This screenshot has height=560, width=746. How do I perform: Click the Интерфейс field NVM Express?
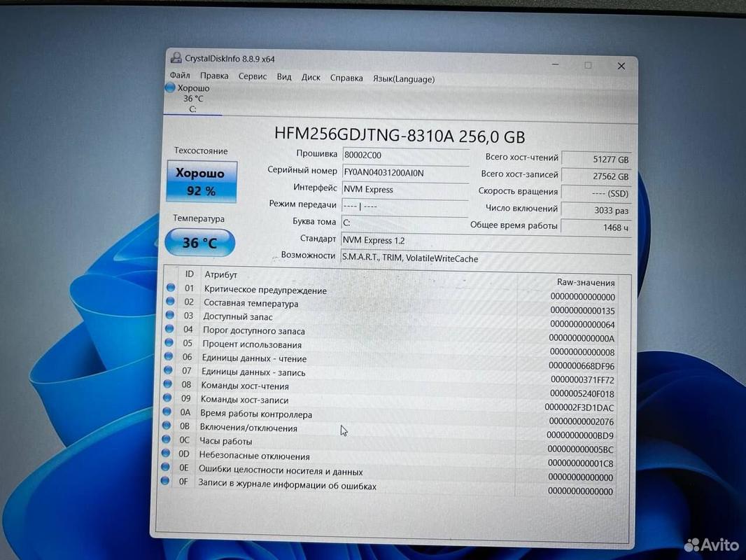tap(405, 190)
